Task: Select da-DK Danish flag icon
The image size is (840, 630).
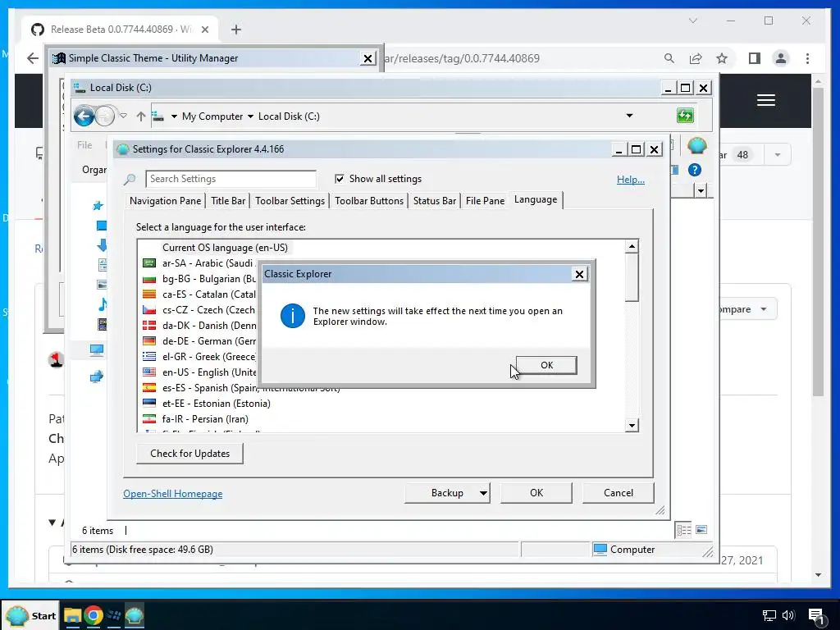Action: point(149,325)
